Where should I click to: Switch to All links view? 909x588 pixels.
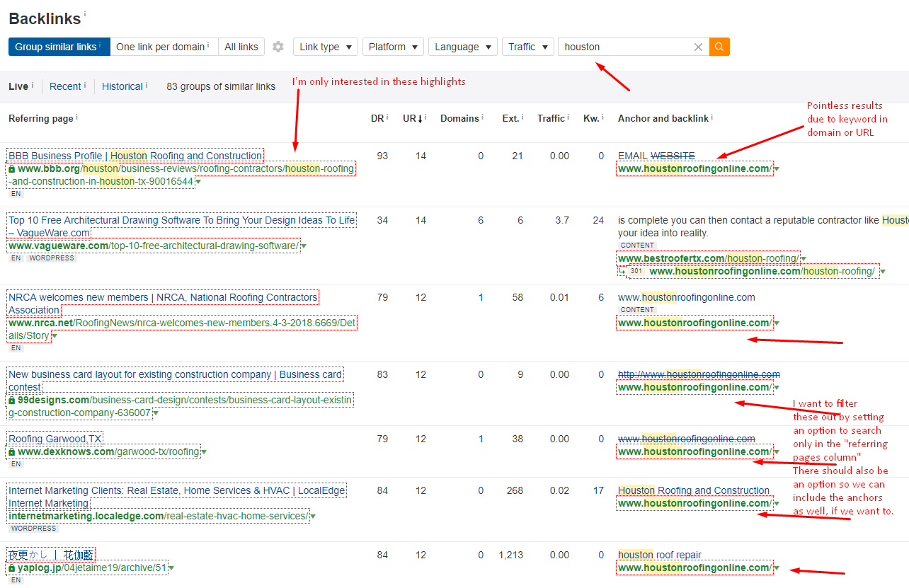241,47
